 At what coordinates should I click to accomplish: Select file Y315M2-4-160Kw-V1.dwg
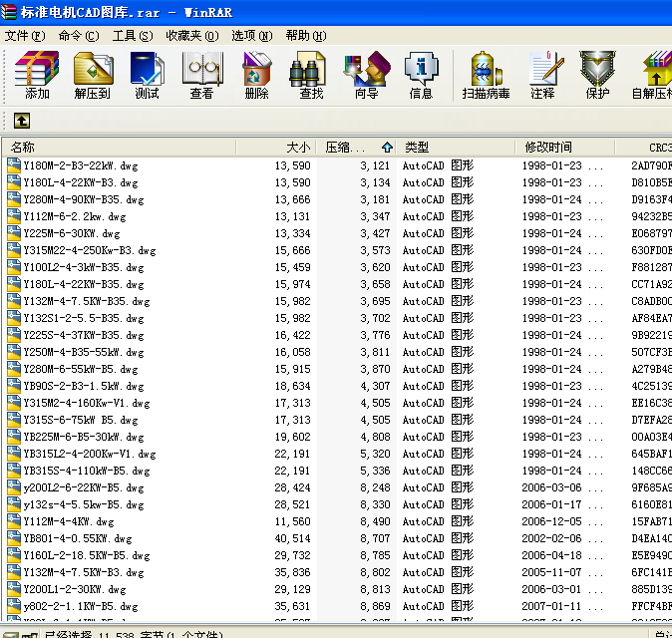87,403
